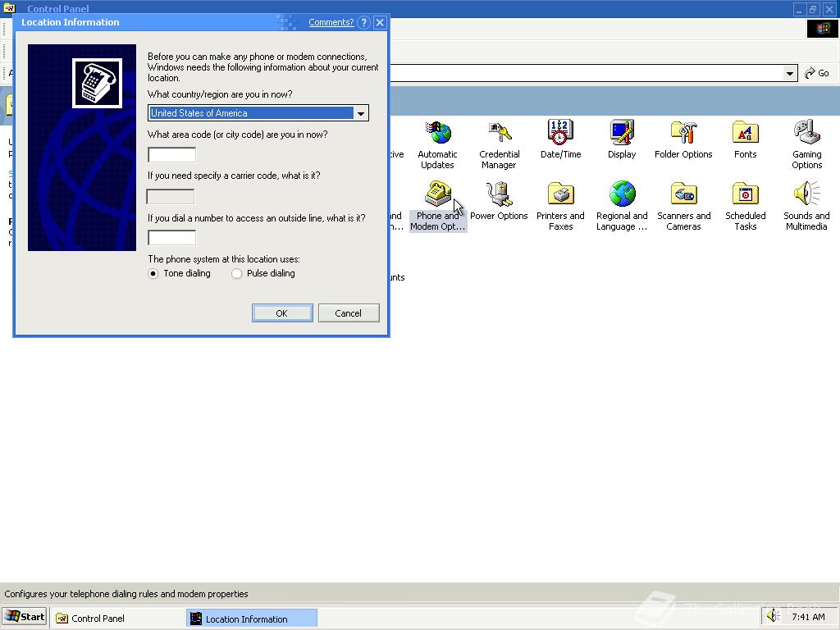
Task: Click Location Information taskbar button
Action: tap(252, 619)
